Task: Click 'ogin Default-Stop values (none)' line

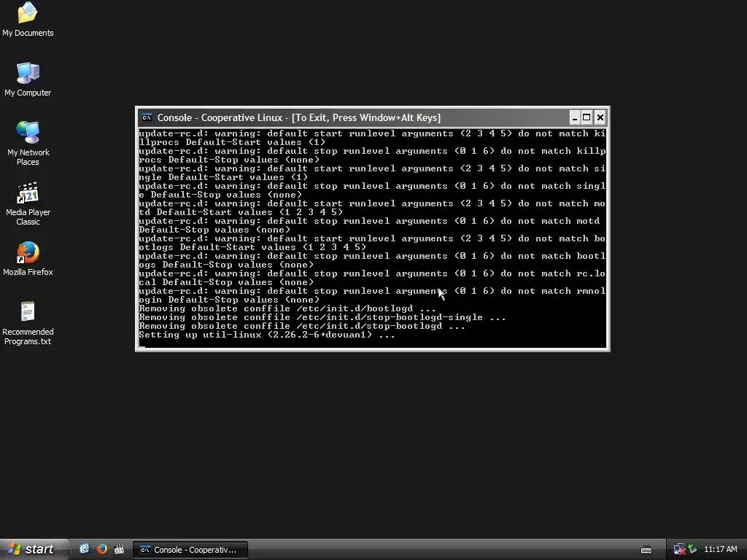Action: 229,300
